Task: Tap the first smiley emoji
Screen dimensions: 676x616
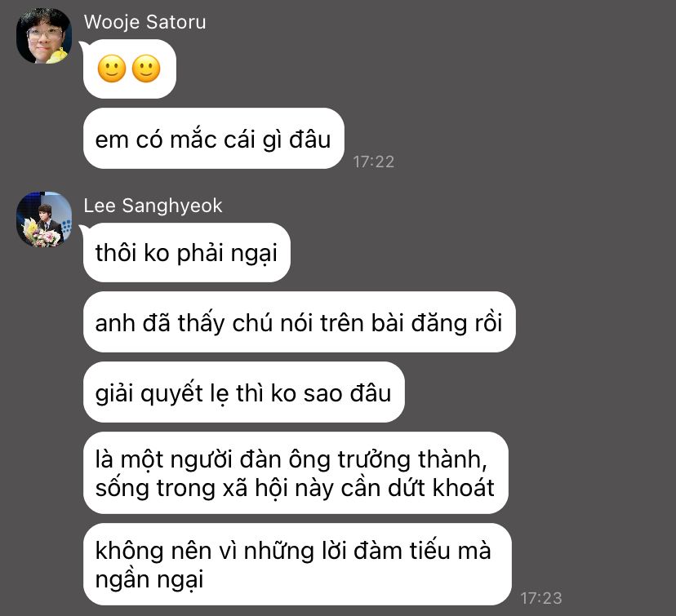Action: coord(112,69)
